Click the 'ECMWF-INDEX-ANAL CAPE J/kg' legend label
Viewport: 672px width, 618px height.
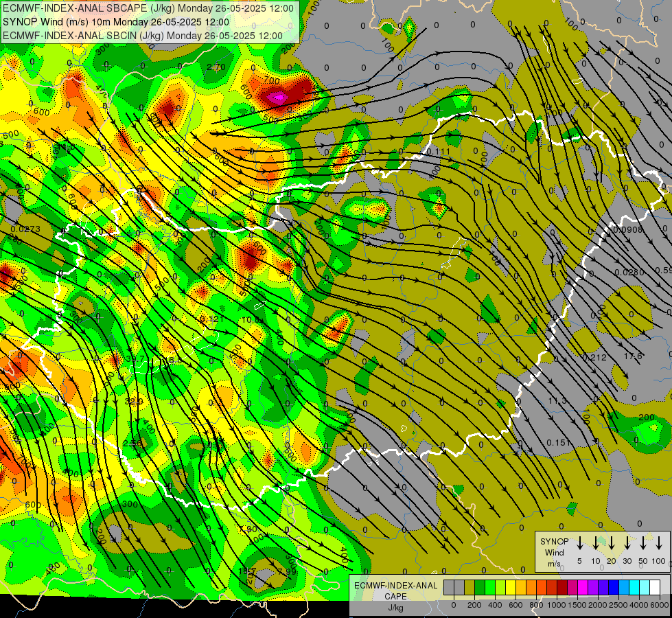(x=395, y=597)
